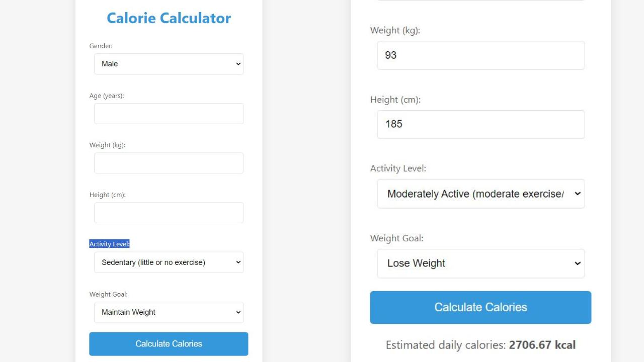Click the weight field containing 93
This screenshot has width=644, height=362.
[480, 55]
